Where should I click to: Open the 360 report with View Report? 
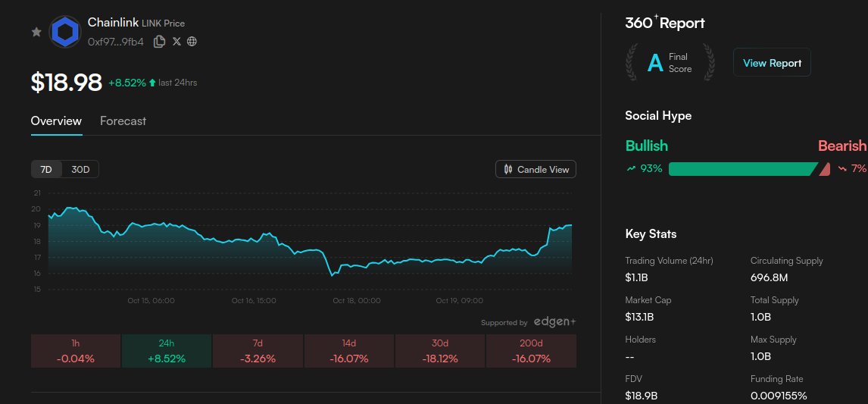pos(773,63)
